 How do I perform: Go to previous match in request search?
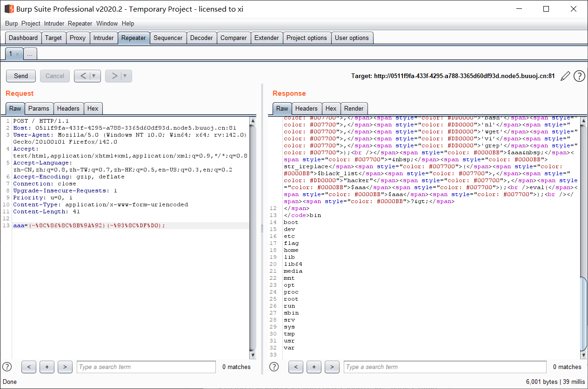coord(29,367)
